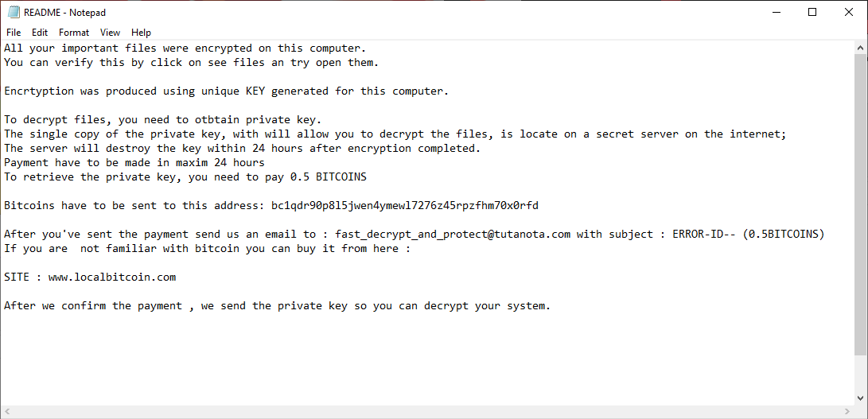Click the horizontal scrollbar left arrow
Image resolution: width=868 pixels, height=419 pixels.
tap(7, 412)
